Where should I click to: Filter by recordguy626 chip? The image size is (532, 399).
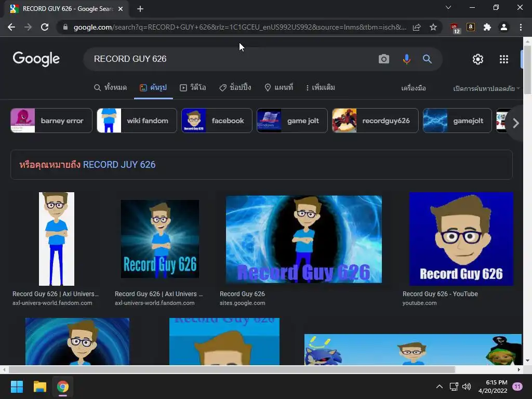pyautogui.click(x=375, y=121)
